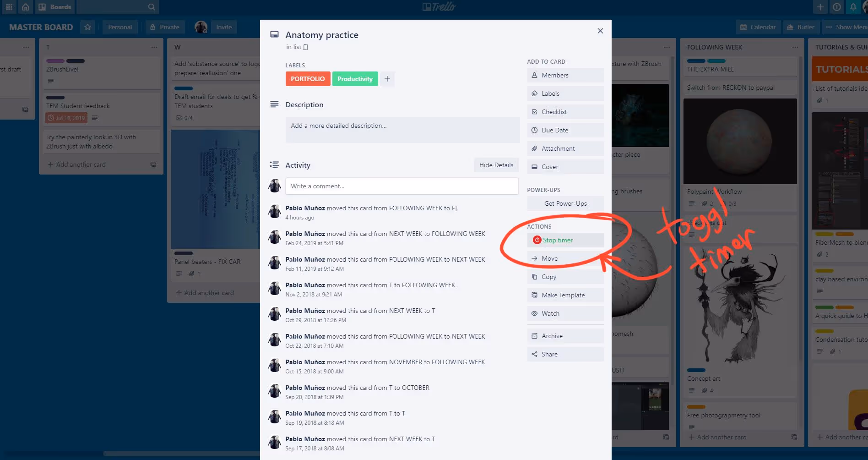This screenshot has width=868, height=460.
Task: Change board visibility via Private button
Action: (165, 27)
